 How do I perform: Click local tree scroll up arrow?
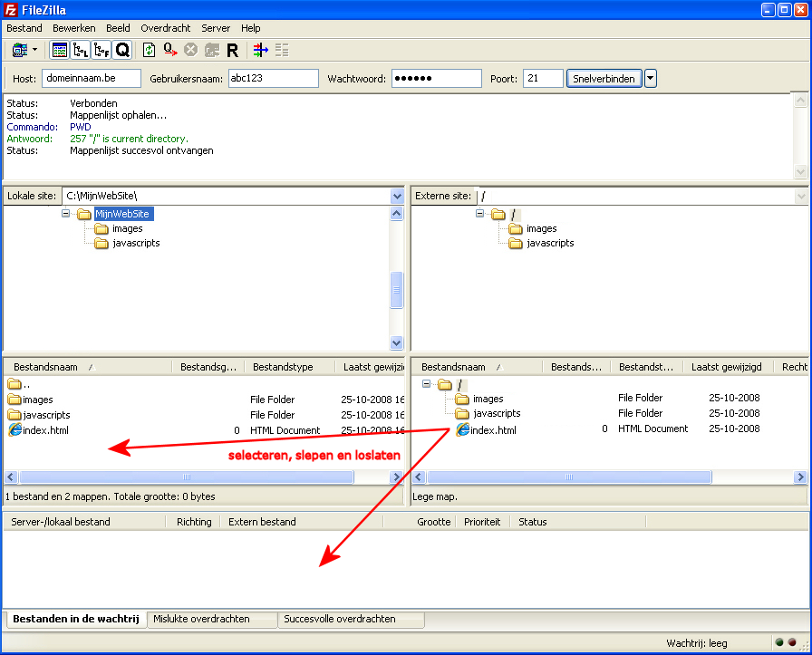click(397, 213)
